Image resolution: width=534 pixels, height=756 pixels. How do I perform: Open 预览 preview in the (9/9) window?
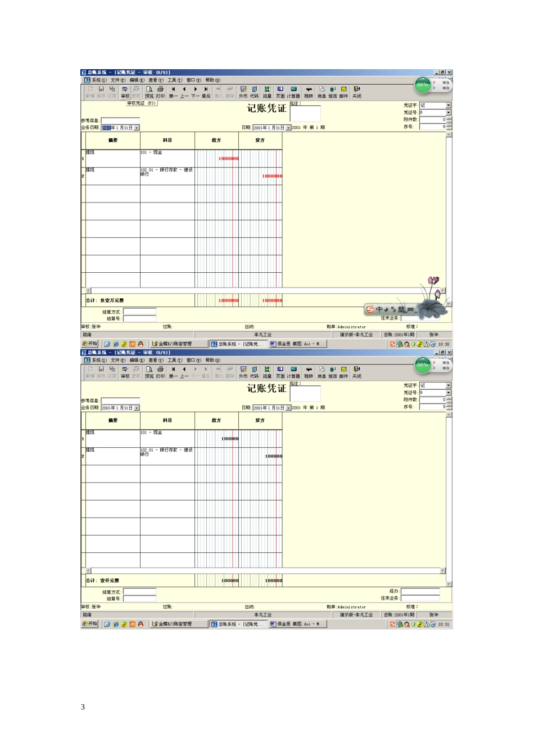pos(149,372)
